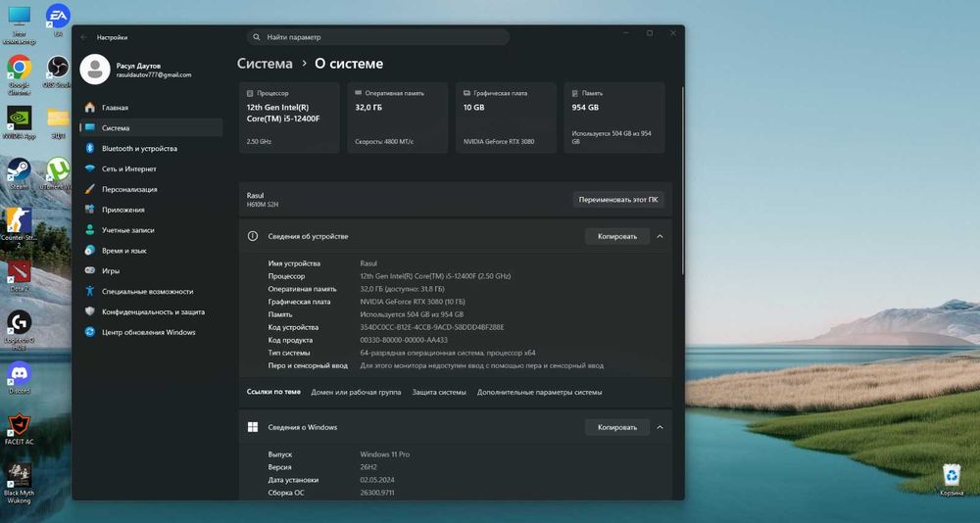Click the H610M S2H model text
980x523 pixels.
pos(263,205)
